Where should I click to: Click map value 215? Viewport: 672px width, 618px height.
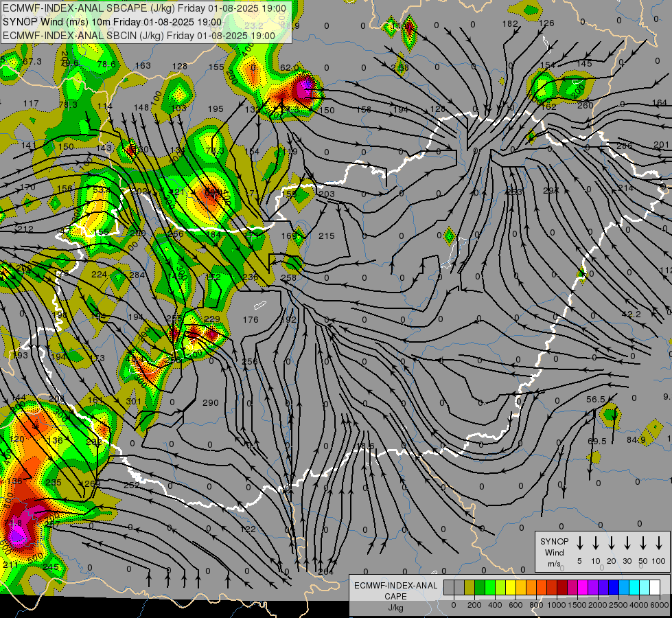pos(327,236)
